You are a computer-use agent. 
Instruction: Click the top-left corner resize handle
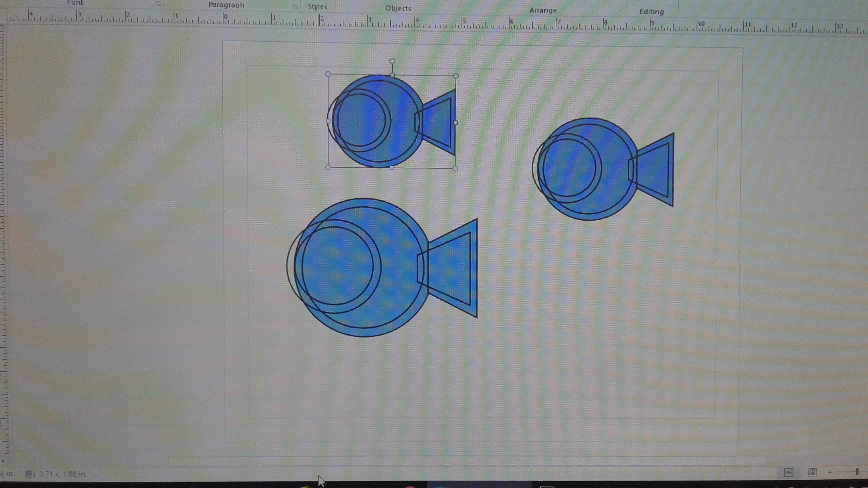click(328, 74)
